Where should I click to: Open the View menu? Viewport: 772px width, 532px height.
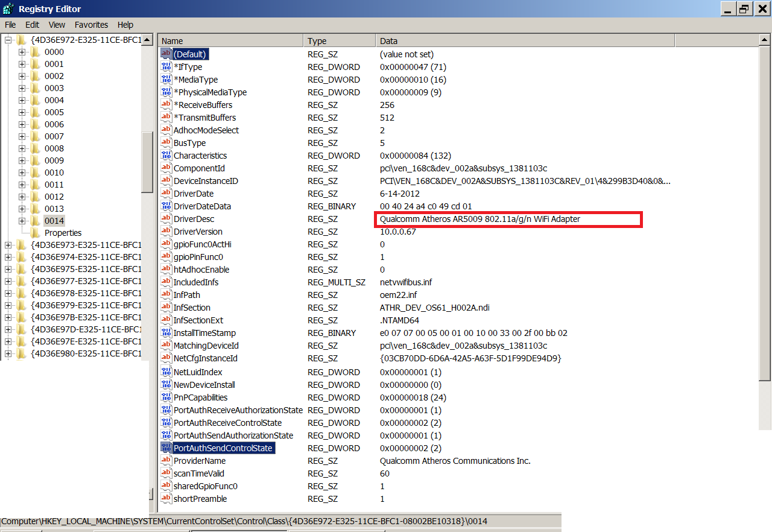click(57, 25)
